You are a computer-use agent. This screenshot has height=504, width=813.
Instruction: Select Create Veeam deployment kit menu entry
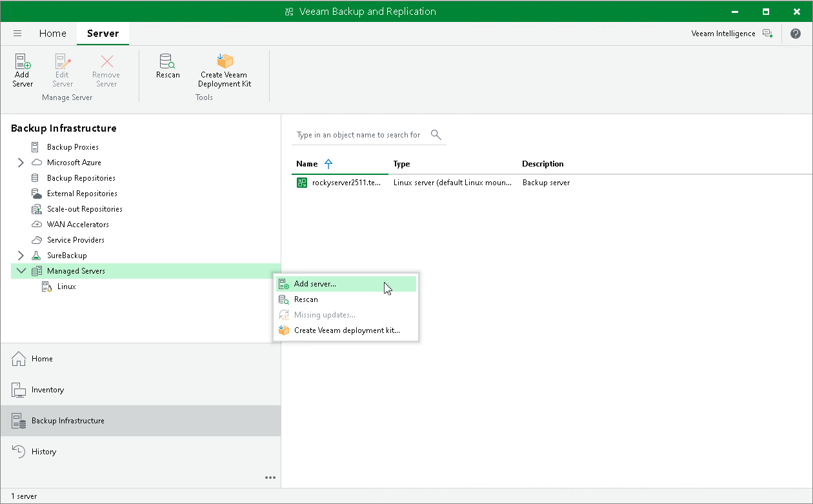click(346, 330)
